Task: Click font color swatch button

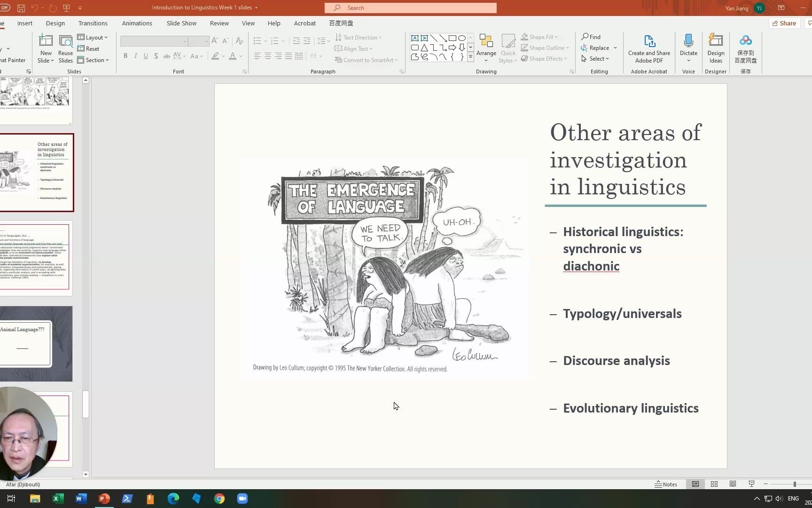Action: click(233, 56)
